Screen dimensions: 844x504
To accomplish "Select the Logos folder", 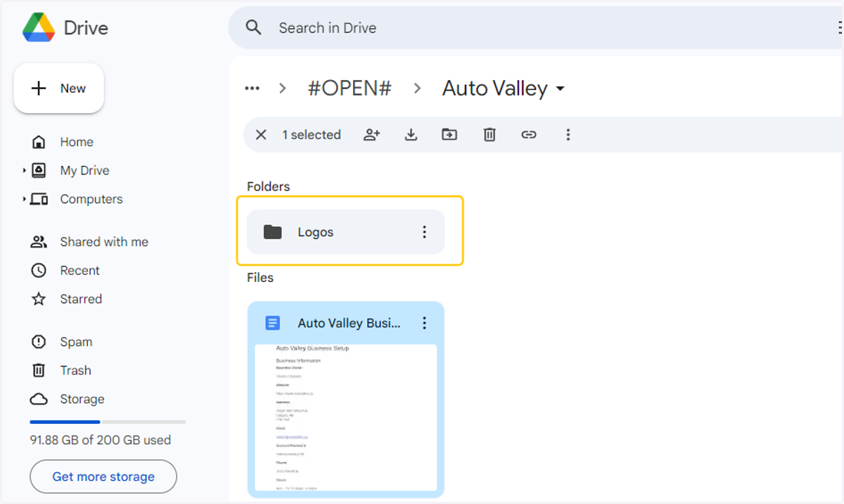I will click(x=346, y=232).
